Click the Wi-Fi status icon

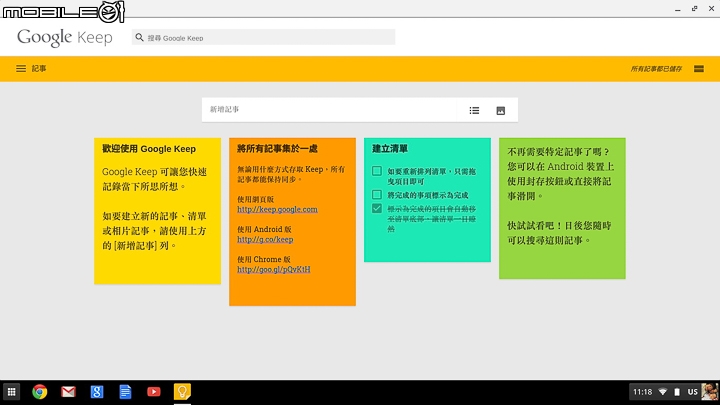click(x=663, y=392)
